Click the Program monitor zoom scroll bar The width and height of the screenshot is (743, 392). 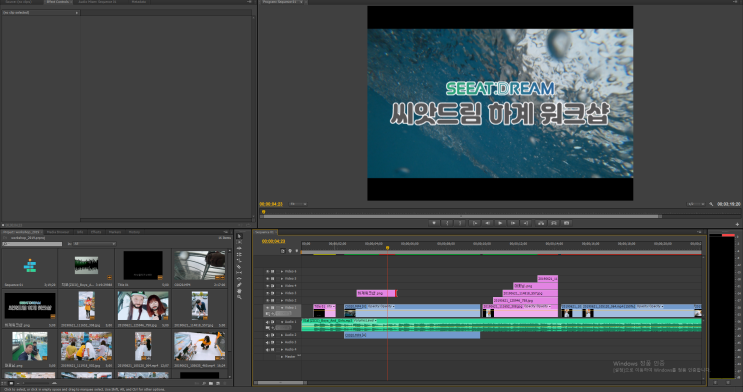point(462,216)
